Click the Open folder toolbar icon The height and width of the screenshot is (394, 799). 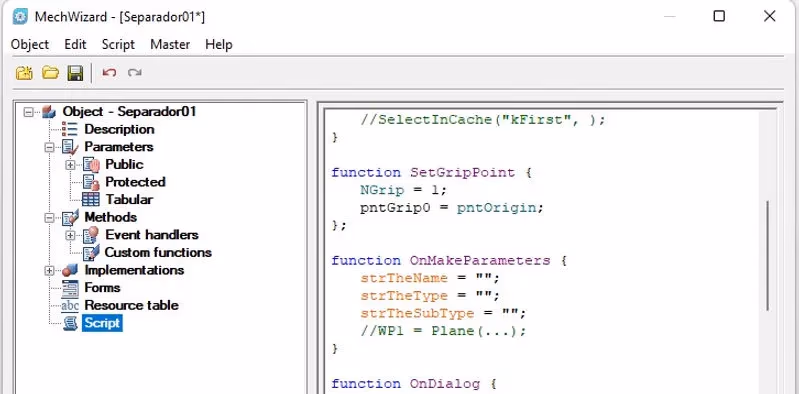50,73
